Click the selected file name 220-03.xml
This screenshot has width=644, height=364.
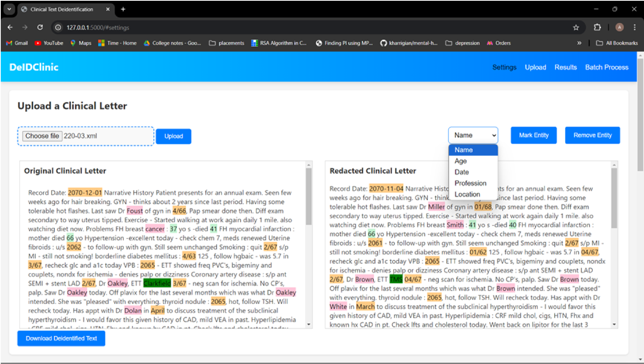pyautogui.click(x=80, y=136)
